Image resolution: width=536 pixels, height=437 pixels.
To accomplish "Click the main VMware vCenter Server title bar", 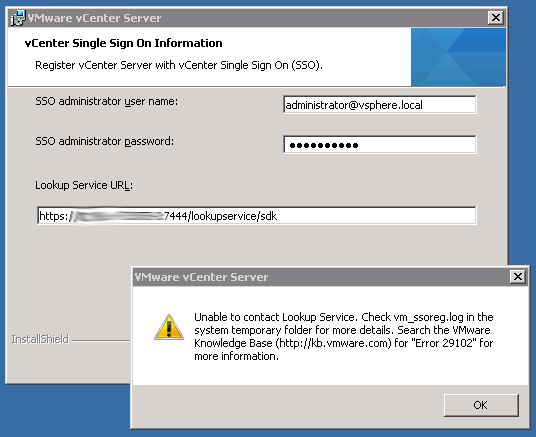I will click(x=256, y=18).
